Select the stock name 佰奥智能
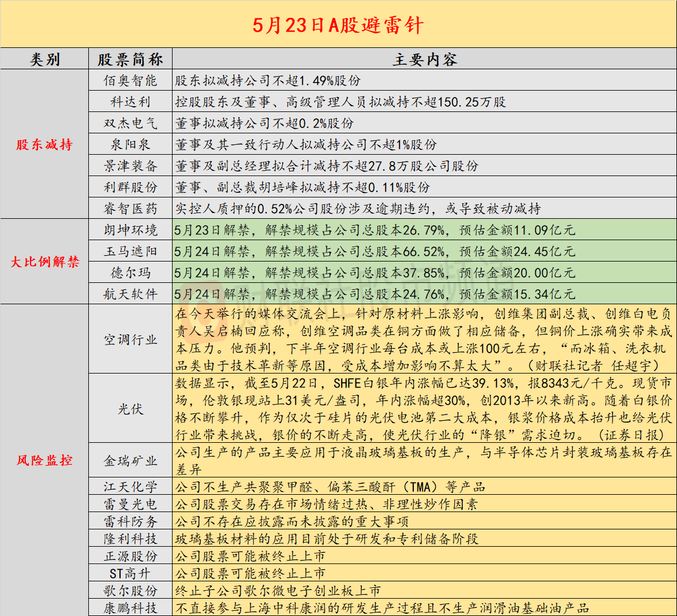The height and width of the screenshot is (616, 677). pyautogui.click(x=130, y=81)
